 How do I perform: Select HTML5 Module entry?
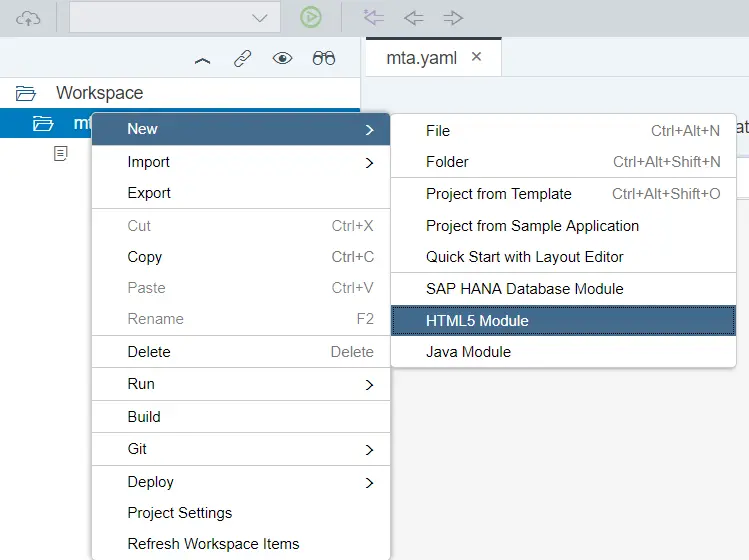[x=563, y=321]
